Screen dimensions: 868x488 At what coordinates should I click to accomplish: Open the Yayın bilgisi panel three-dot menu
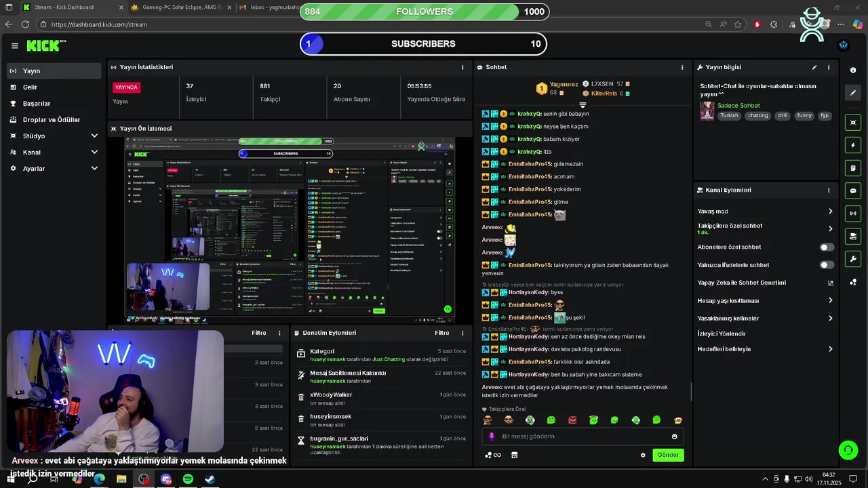pyautogui.click(x=829, y=67)
